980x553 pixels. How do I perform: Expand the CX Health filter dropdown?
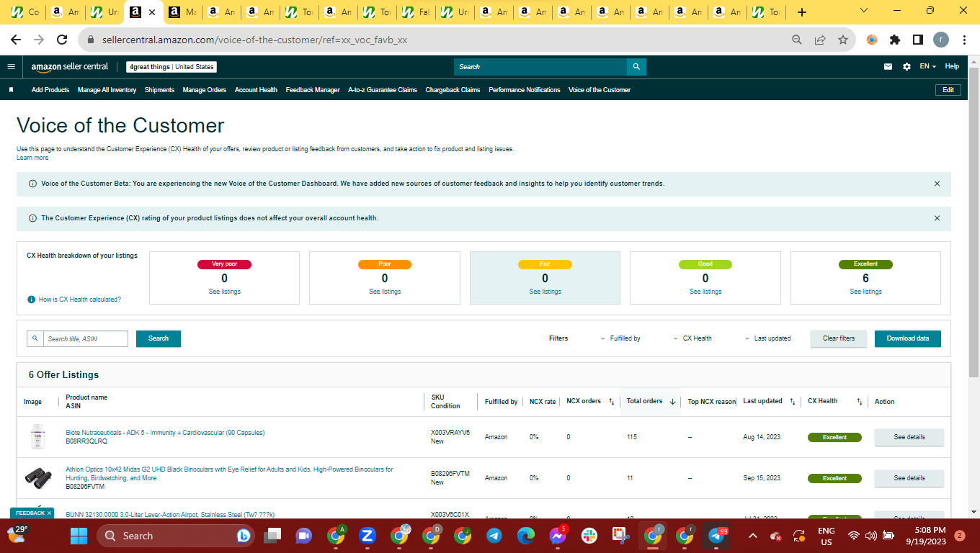pyautogui.click(x=692, y=338)
